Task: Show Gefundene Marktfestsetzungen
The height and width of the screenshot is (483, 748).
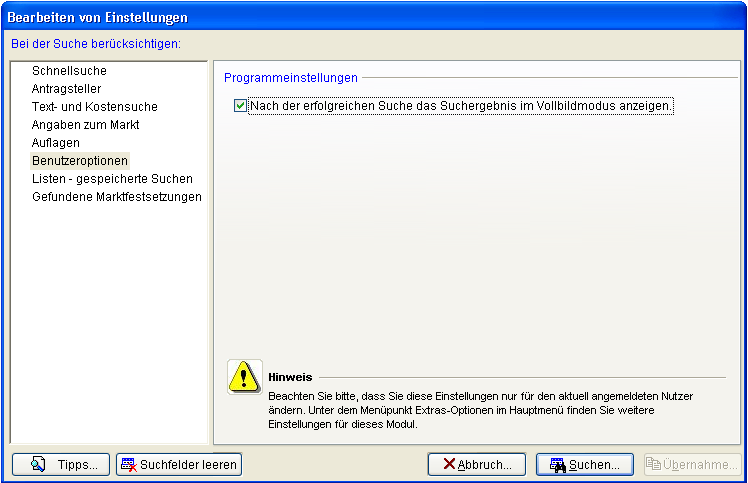Action: [x=116, y=197]
